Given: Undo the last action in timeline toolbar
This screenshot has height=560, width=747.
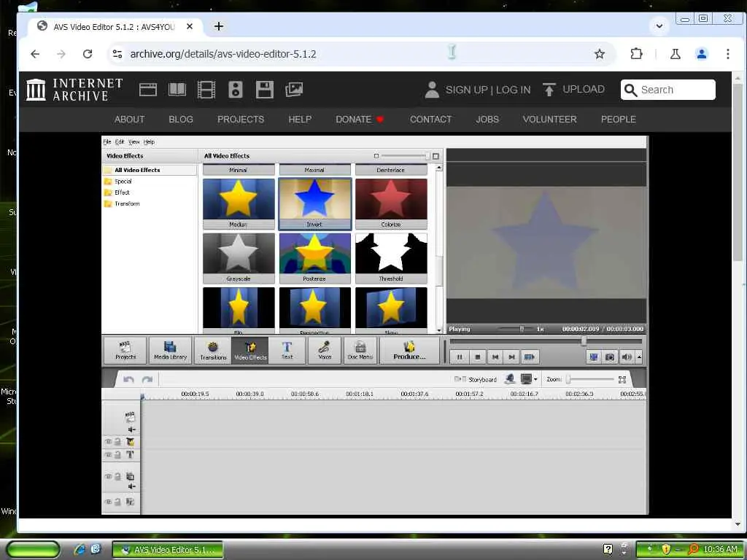Looking at the screenshot, I should (128, 379).
